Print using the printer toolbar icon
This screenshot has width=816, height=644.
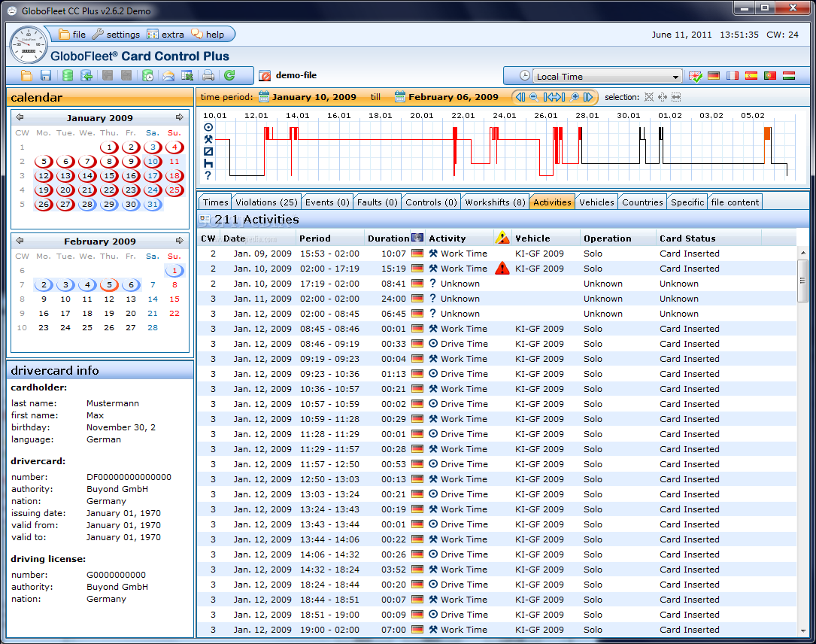(208, 76)
